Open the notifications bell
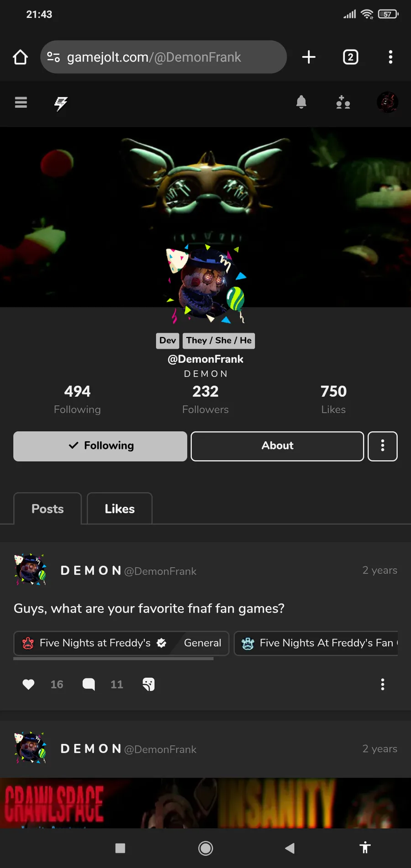This screenshot has width=411, height=868. (301, 102)
